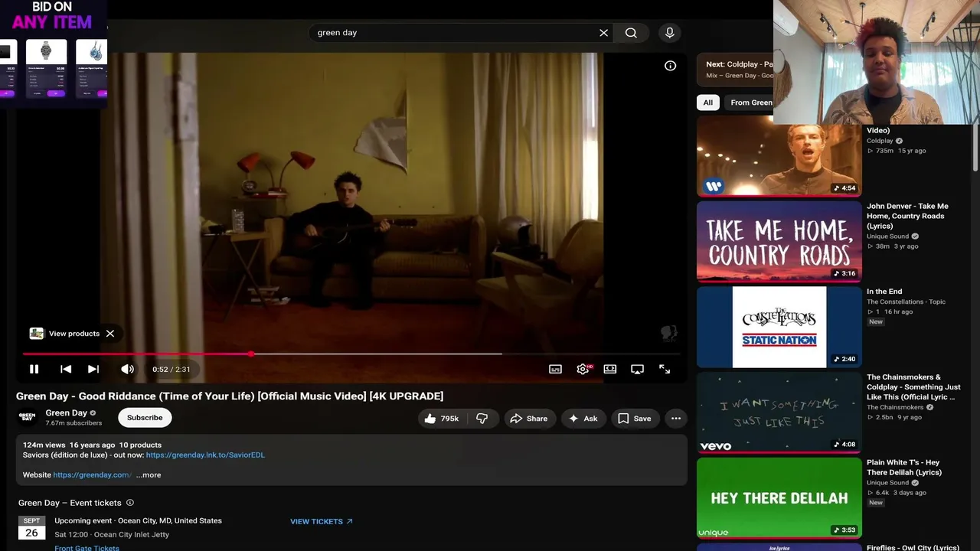
Task: Click the Coldplay channel name in sidebar
Action: [880, 141]
